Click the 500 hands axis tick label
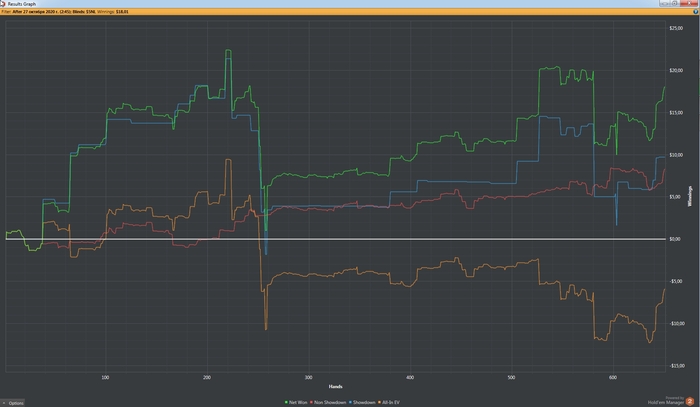 pos(511,378)
